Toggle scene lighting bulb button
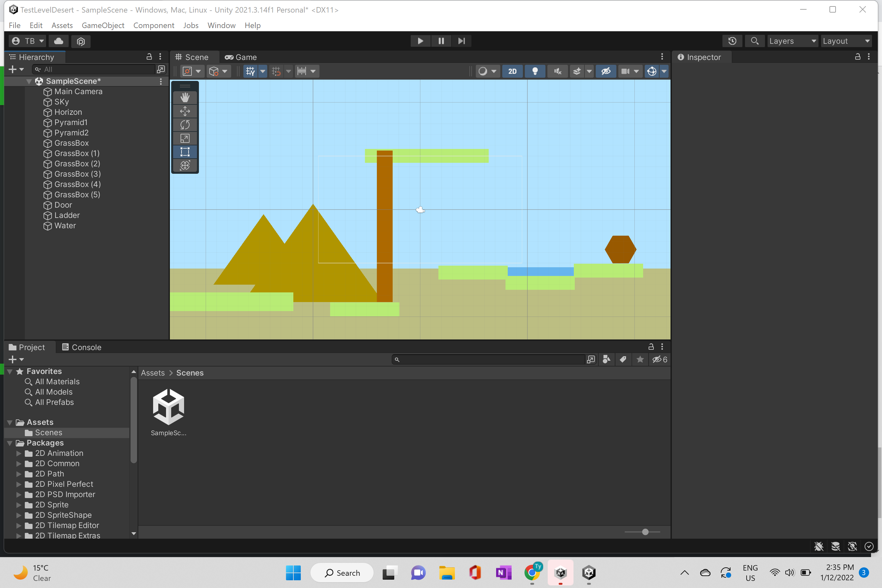This screenshot has width=882, height=588. [535, 71]
